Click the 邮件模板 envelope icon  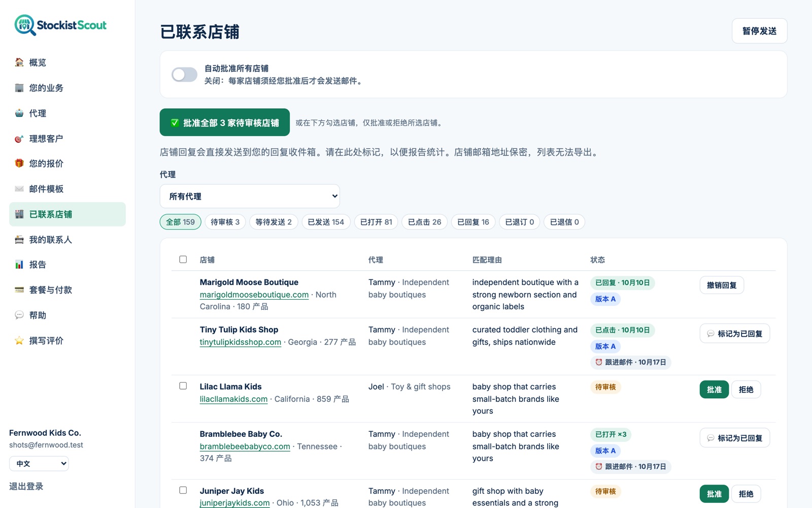coord(19,189)
